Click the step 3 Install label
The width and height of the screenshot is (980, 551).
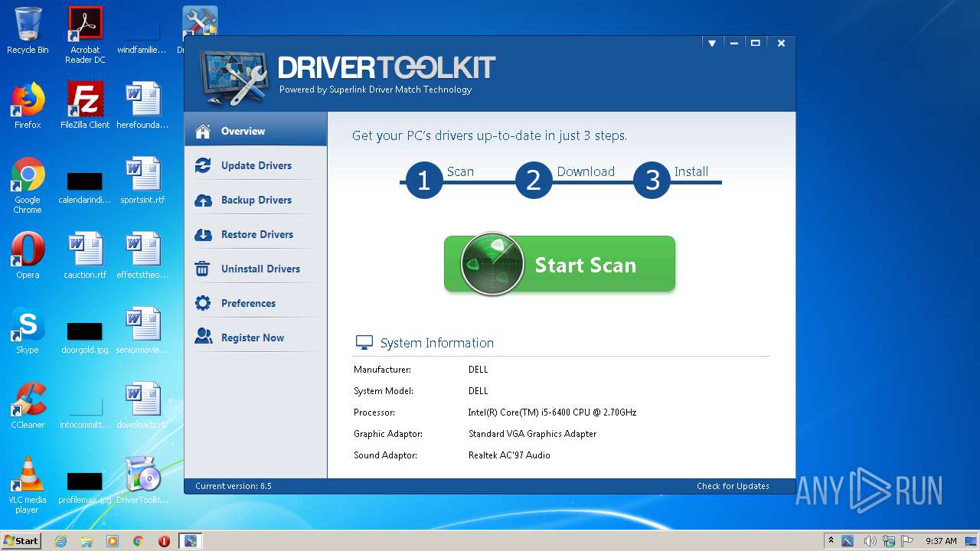pos(691,171)
